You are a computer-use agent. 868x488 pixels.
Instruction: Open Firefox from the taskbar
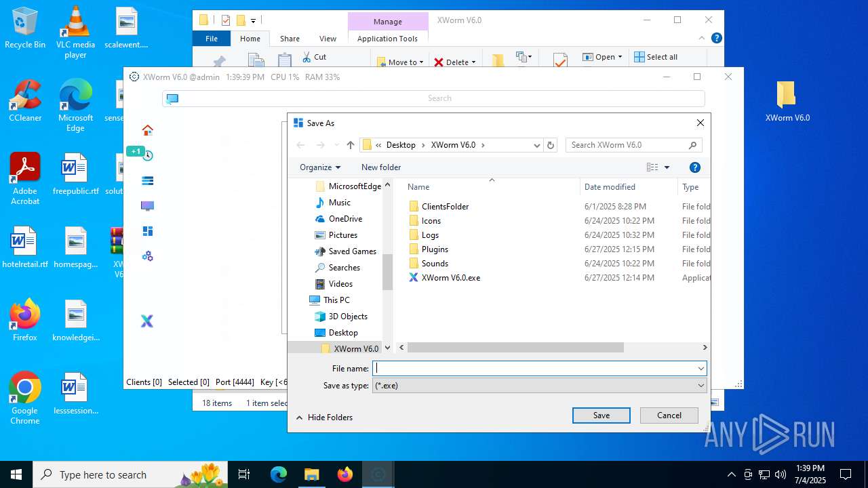[344, 474]
